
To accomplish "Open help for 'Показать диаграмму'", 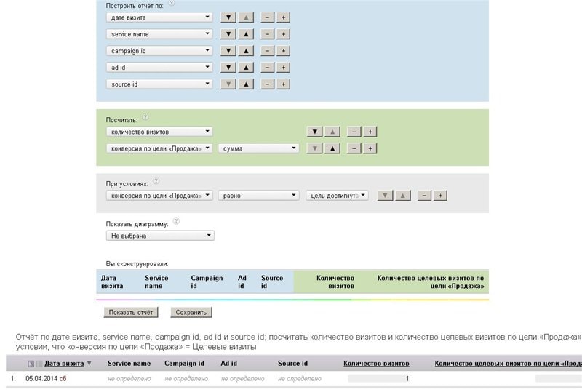I will 176,221.
